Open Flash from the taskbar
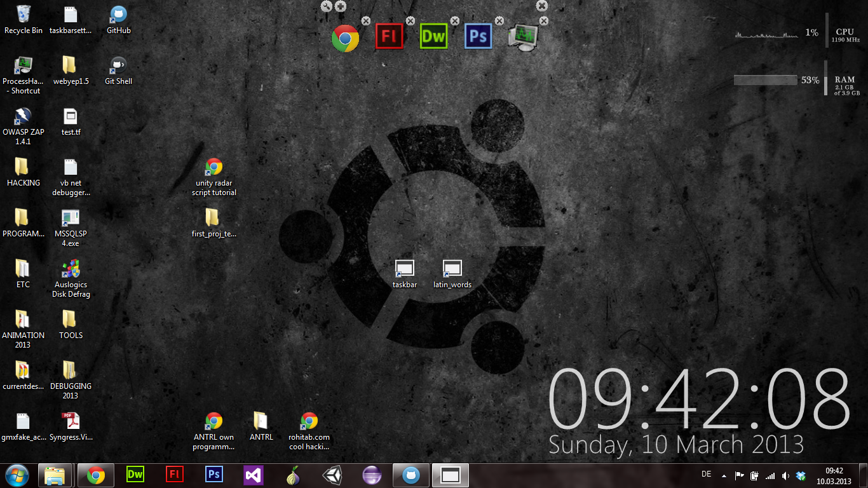The width and height of the screenshot is (868, 488). tap(175, 475)
